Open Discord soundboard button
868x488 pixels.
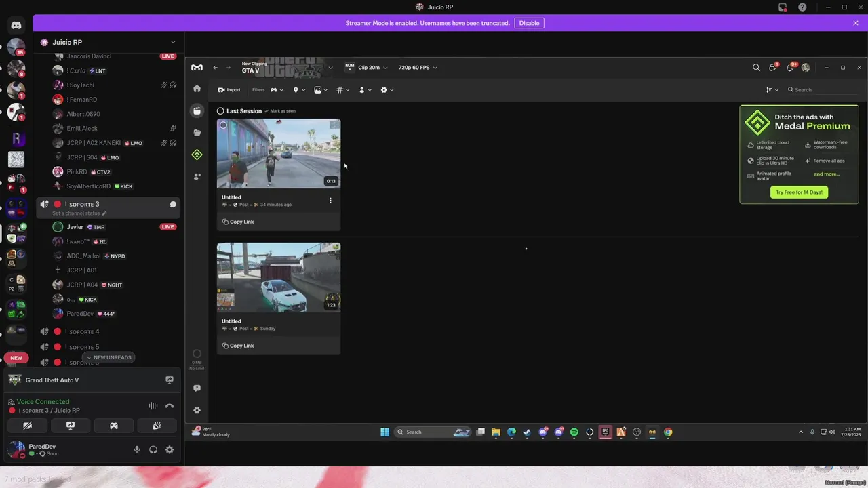[x=157, y=426]
